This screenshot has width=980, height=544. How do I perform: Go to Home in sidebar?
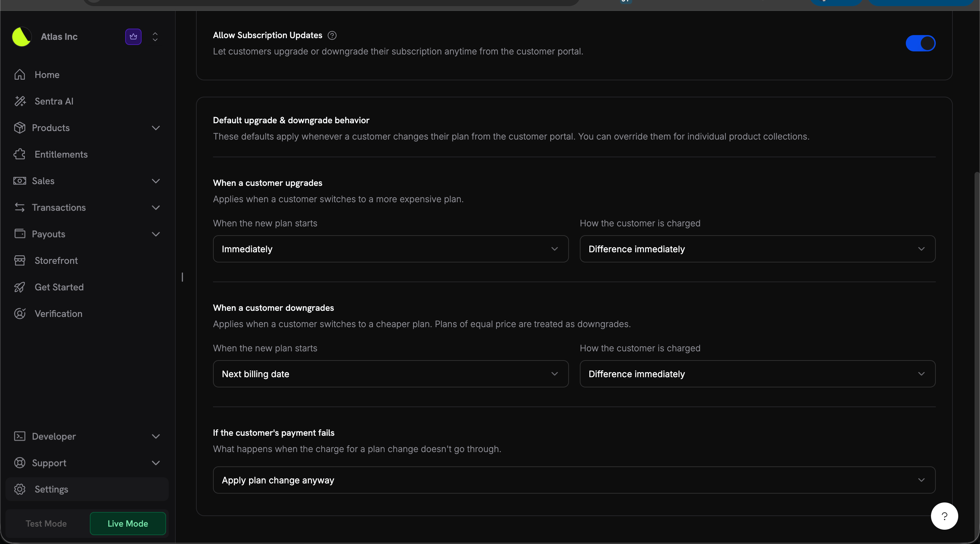pyautogui.click(x=87, y=75)
